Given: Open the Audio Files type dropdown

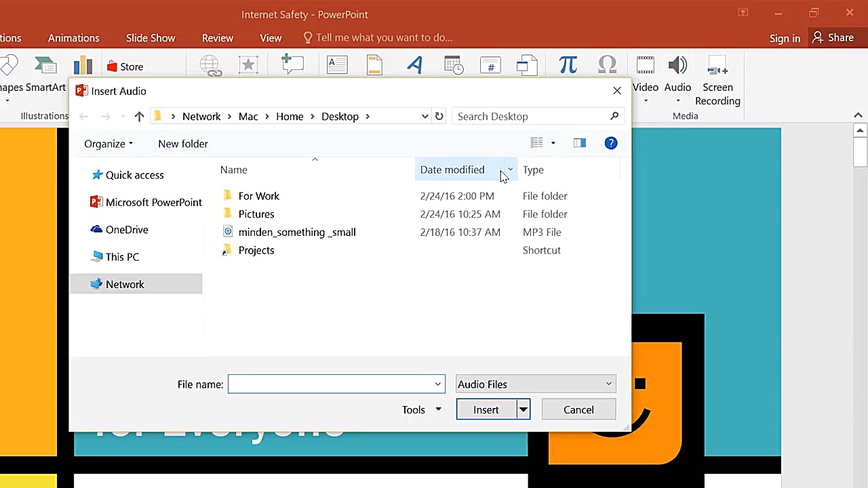Looking at the screenshot, I should point(536,384).
